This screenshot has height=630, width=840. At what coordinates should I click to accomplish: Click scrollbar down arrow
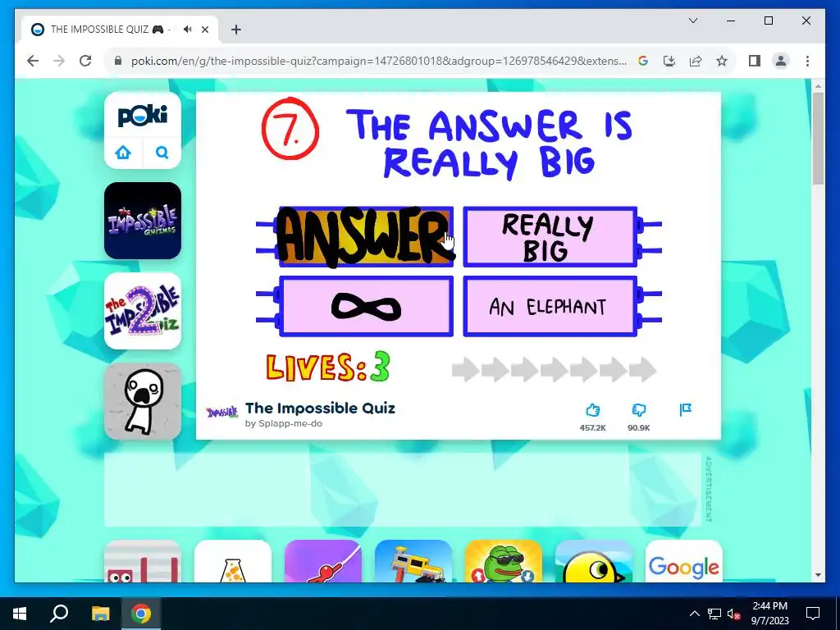click(818, 575)
